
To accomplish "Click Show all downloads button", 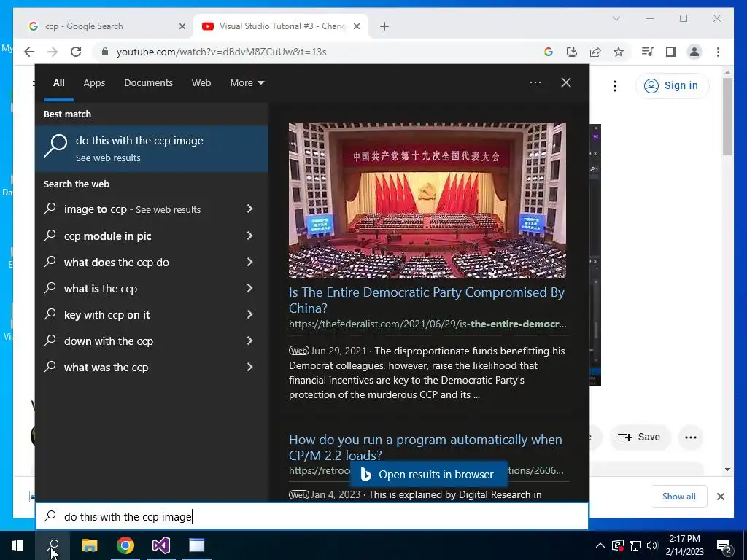I will [678, 496].
